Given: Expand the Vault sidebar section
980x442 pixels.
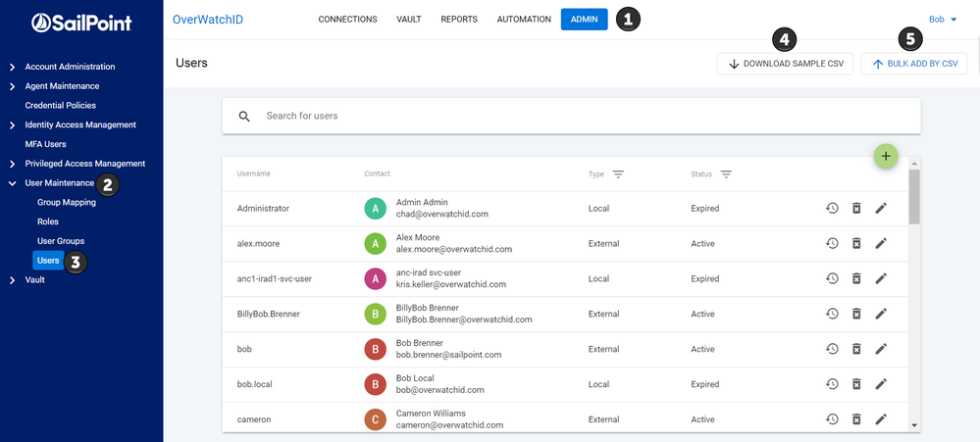Looking at the screenshot, I should pyautogui.click(x=12, y=280).
